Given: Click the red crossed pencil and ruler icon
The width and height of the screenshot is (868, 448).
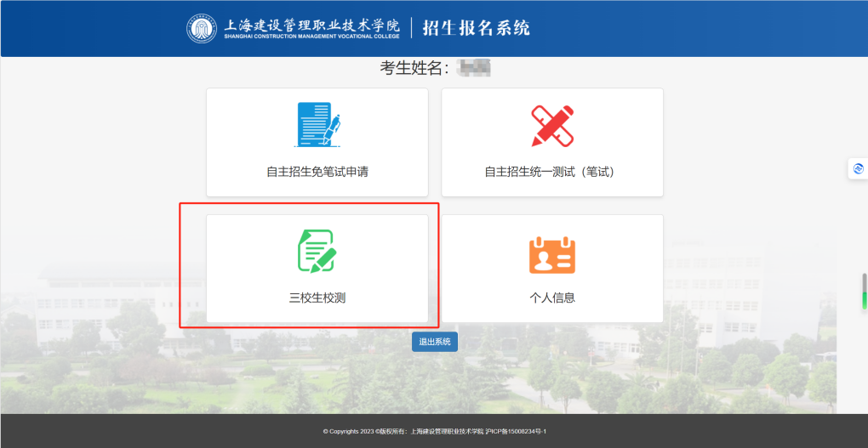Looking at the screenshot, I should (552, 126).
